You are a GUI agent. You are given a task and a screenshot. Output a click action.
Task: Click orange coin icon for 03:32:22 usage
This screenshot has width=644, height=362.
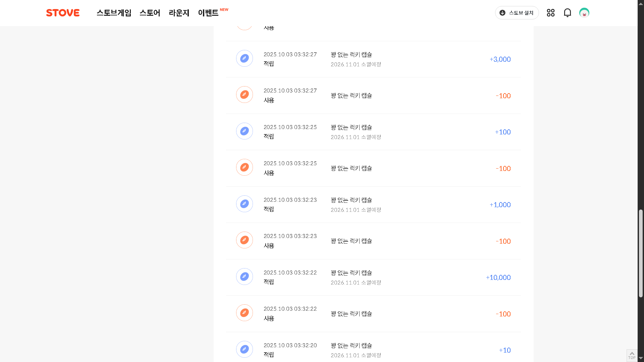[245, 313]
